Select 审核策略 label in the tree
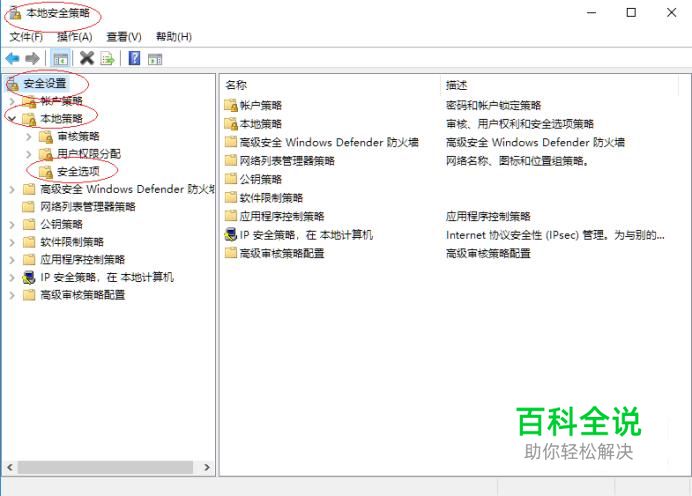 pyautogui.click(x=79, y=136)
